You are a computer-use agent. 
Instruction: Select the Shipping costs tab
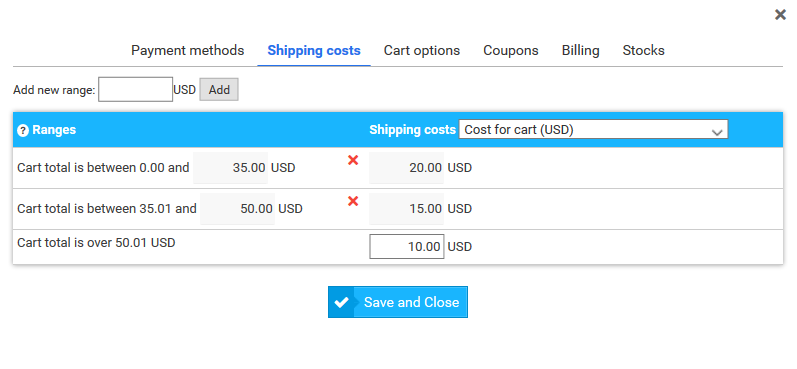point(314,50)
